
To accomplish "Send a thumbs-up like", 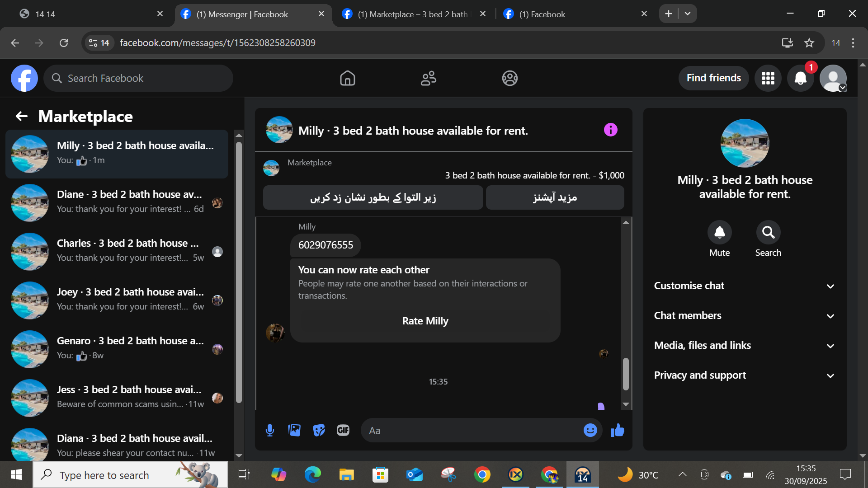I will (618, 430).
